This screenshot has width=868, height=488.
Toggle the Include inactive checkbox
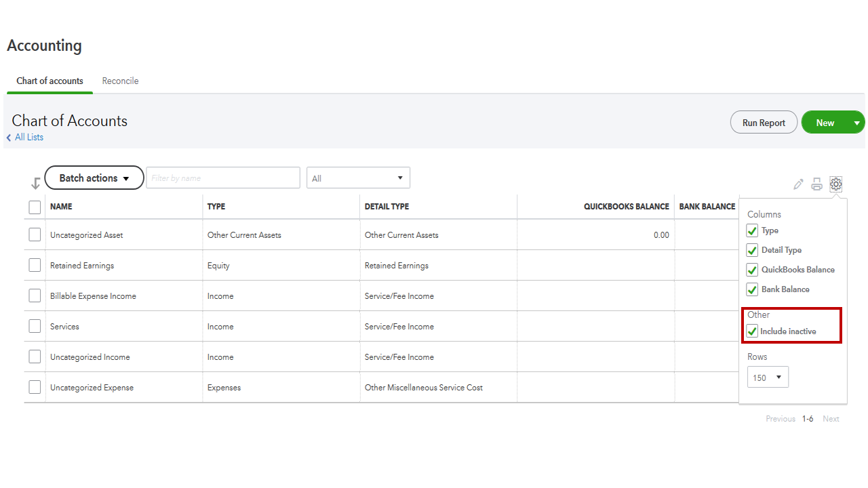[x=752, y=331]
